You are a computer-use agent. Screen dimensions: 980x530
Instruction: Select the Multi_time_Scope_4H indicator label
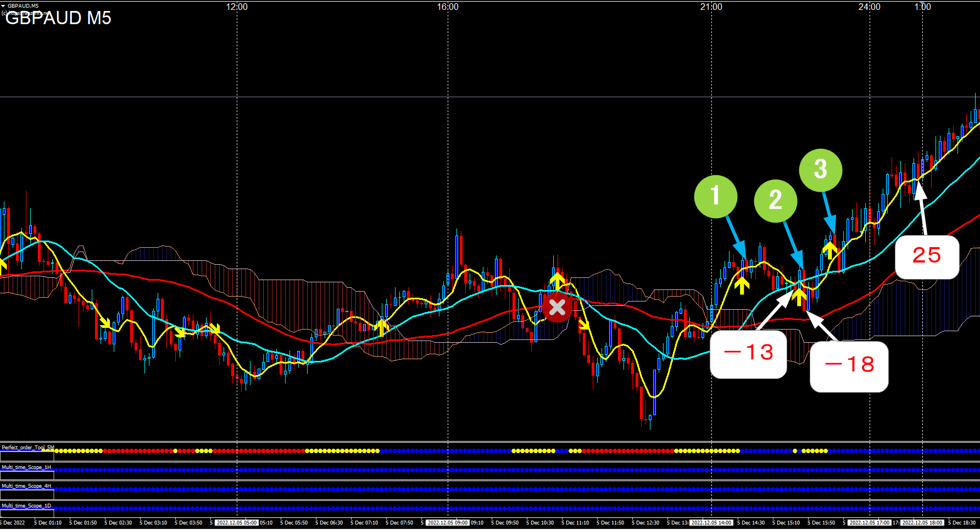click(26, 486)
